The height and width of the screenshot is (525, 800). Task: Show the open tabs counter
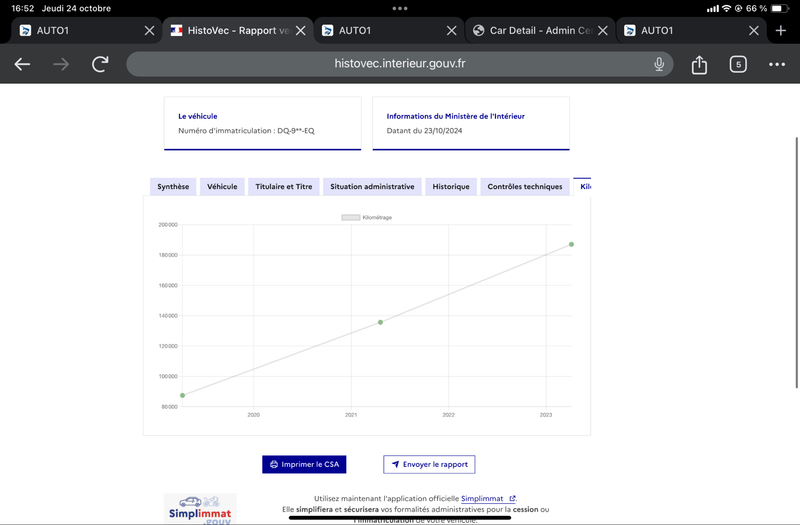(x=738, y=64)
